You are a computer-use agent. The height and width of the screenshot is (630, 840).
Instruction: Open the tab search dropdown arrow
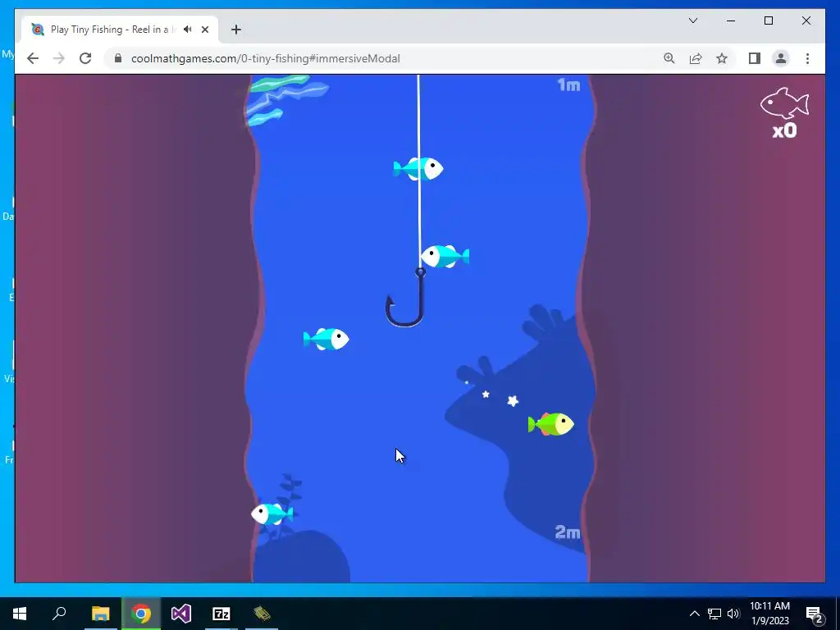[692, 21]
